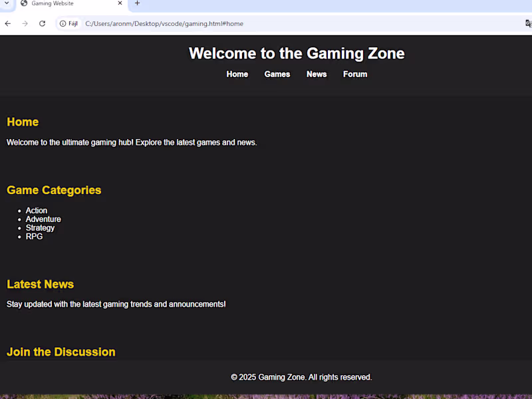The image size is (532, 399).
Task: Open site information via the Fájl icon
Action: 62,23
